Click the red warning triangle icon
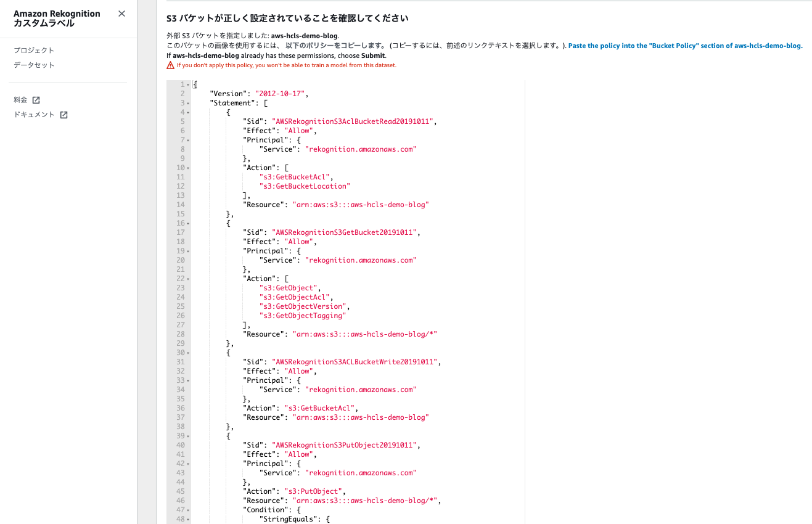The height and width of the screenshot is (524, 812). point(171,65)
